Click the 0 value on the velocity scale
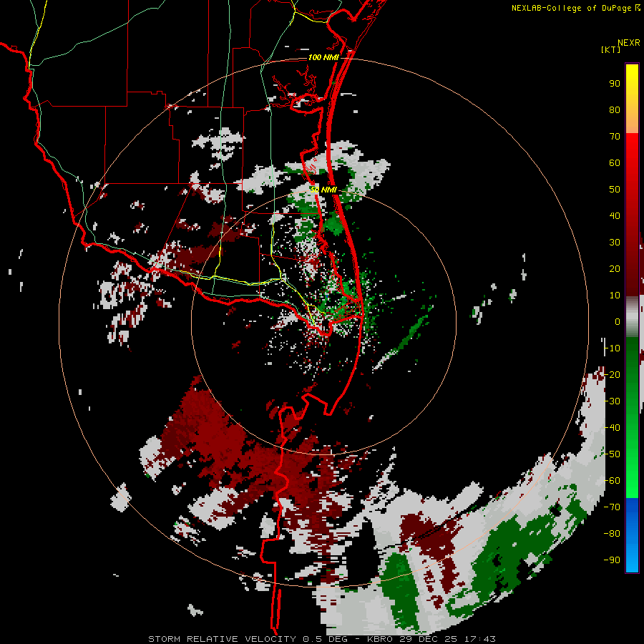Screen dimensions: 644x644 618,322
